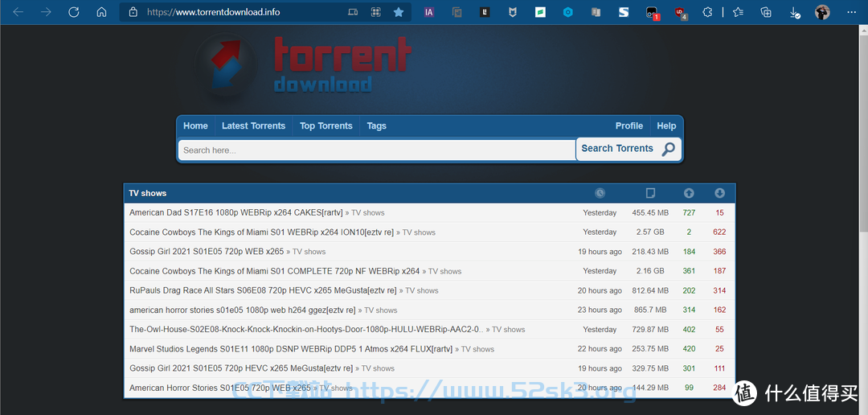Click the apps grid icon in address bar
This screenshot has height=415, width=868.
click(x=376, y=12)
